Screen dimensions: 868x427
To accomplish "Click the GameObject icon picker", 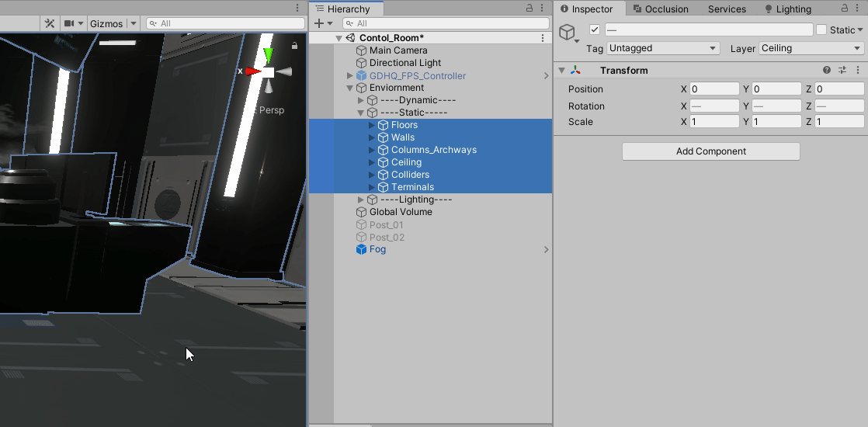I will (x=568, y=33).
